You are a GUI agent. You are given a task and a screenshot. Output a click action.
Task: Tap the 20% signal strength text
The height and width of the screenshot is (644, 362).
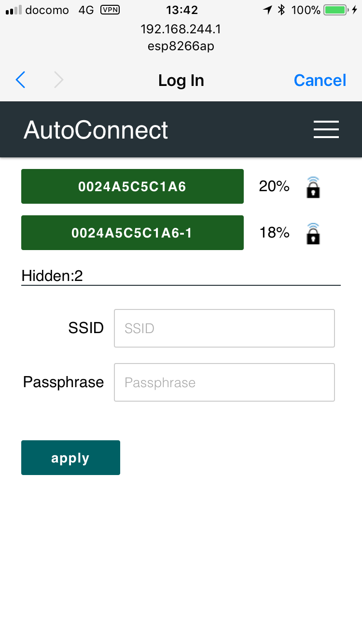point(274,186)
